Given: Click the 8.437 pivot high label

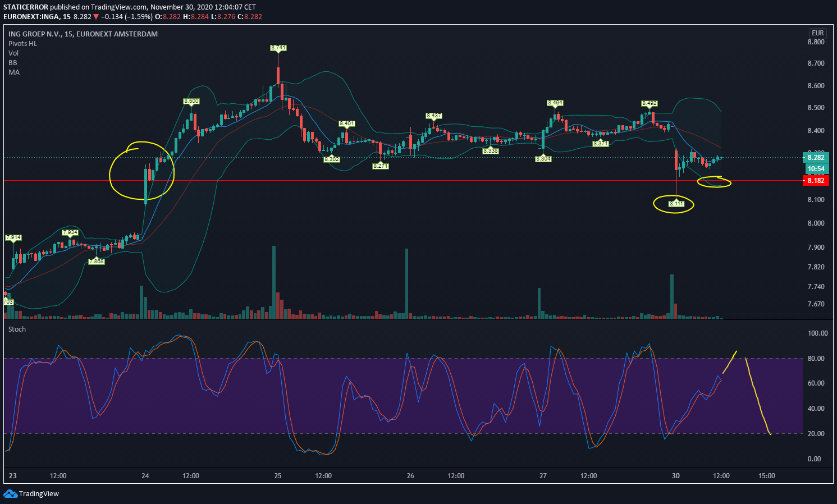Looking at the screenshot, I should coord(434,116).
